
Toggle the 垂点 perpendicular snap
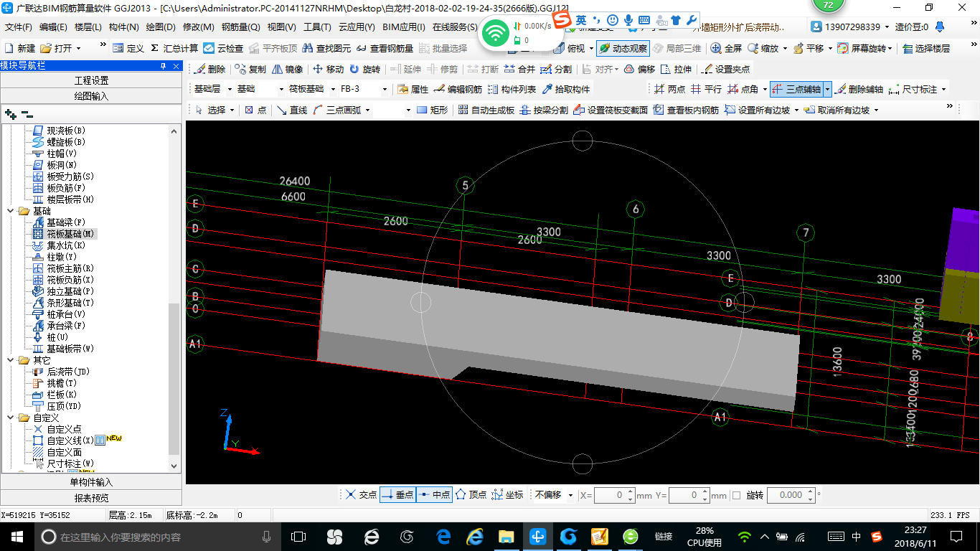pos(397,494)
